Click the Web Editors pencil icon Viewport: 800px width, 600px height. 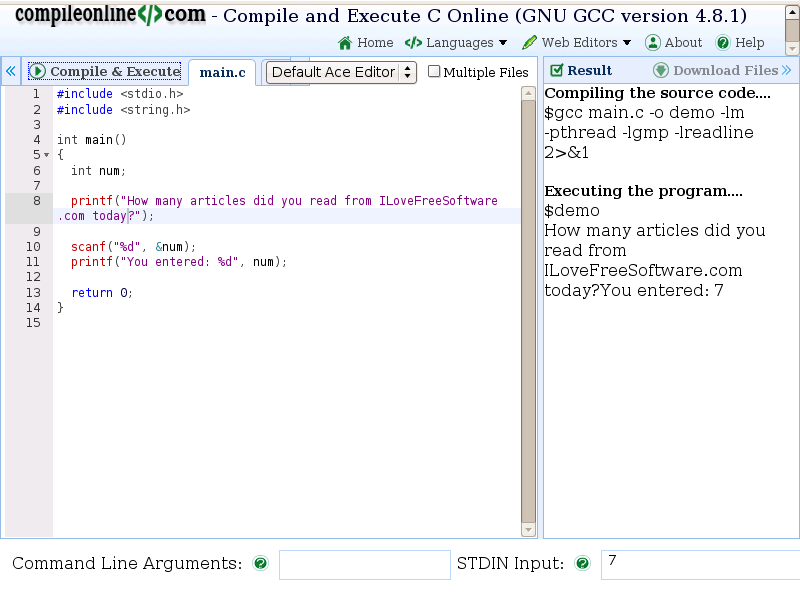click(x=529, y=43)
